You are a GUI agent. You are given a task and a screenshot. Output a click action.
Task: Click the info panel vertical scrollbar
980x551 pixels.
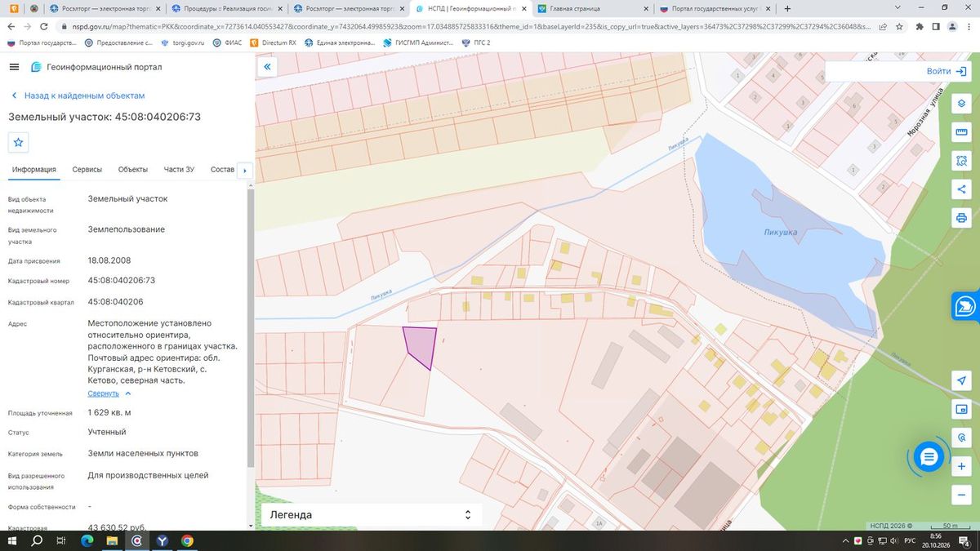(x=250, y=327)
